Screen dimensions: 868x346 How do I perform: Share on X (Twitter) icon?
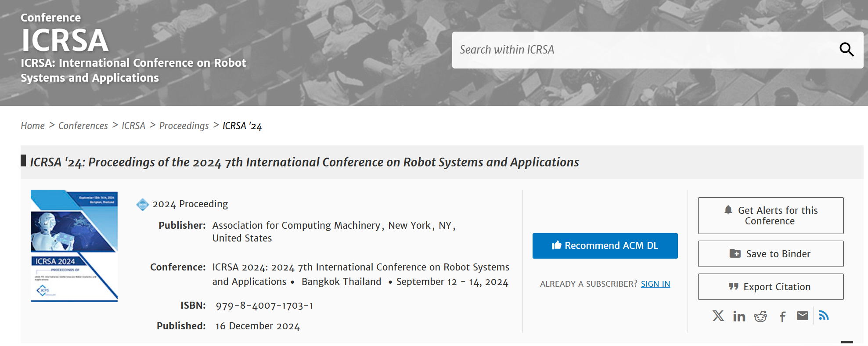tap(718, 316)
